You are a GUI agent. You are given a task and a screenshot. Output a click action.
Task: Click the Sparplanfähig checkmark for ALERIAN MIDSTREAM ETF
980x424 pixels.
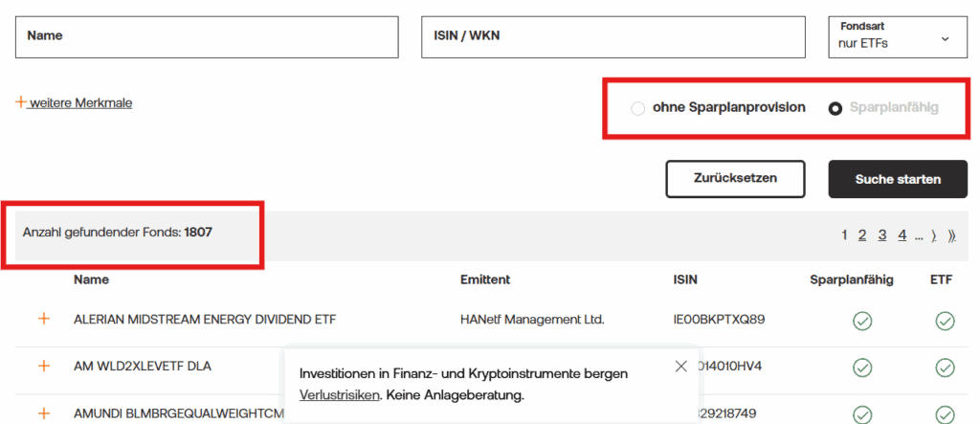[862, 320]
